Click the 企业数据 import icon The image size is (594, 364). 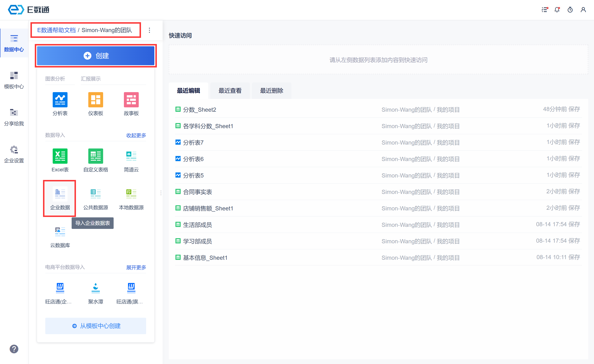[60, 194]
